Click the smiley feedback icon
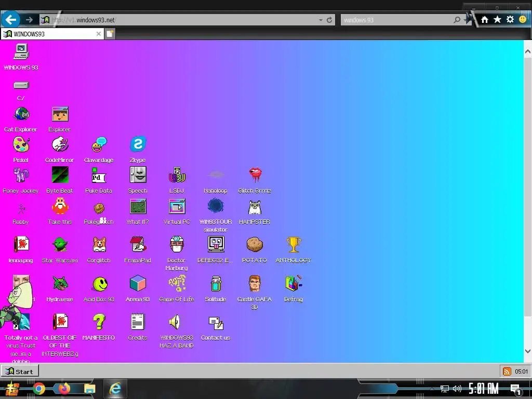 [523, 19]
